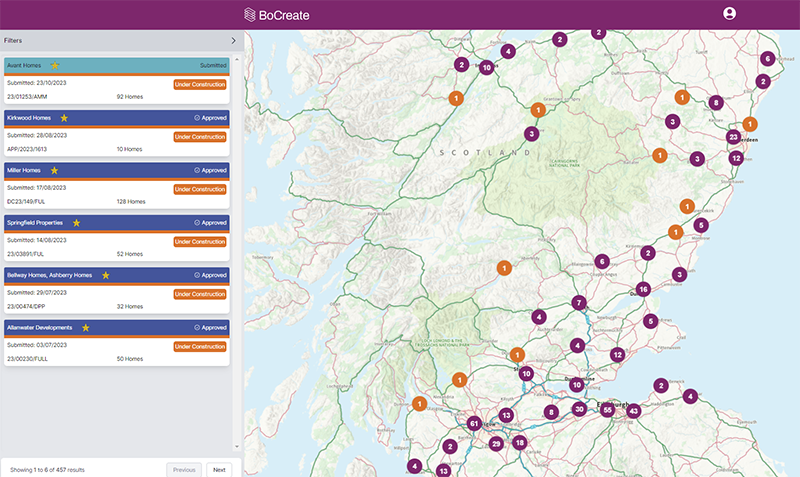The image size is (800, 477).
Task: Select the Miller Homes card header
Action: click(x=117, y=170)
